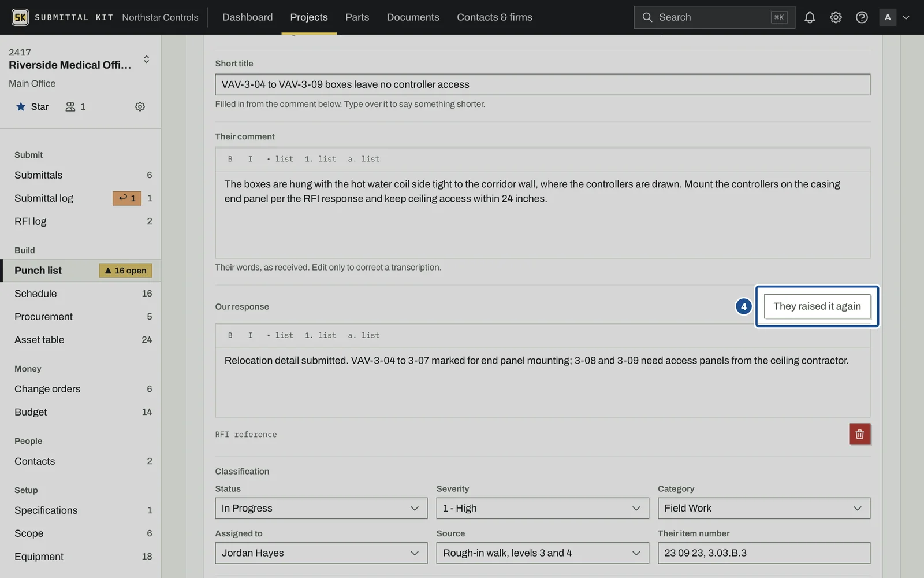Viewport: 924px width, 578px height.
Task: Click the Submittal Kit SK logo
Action: pos(20,17)
